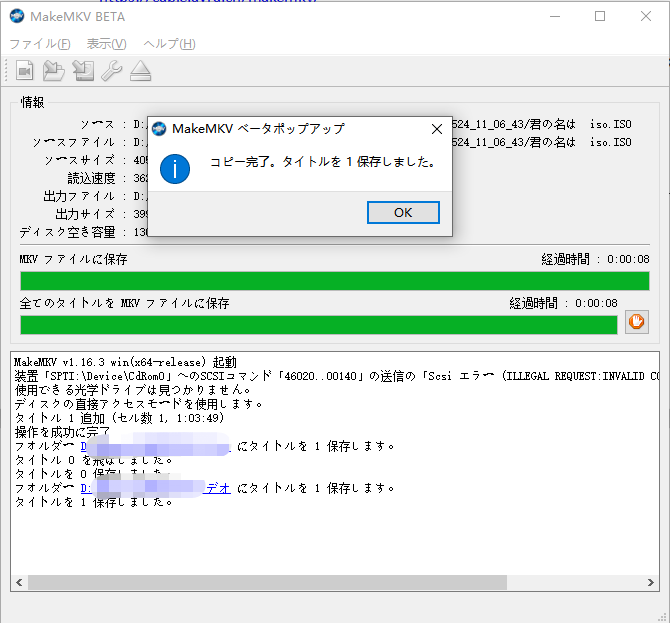670x623 pixels.
Task: Click the コピー完了 message text
Action: 323,162
